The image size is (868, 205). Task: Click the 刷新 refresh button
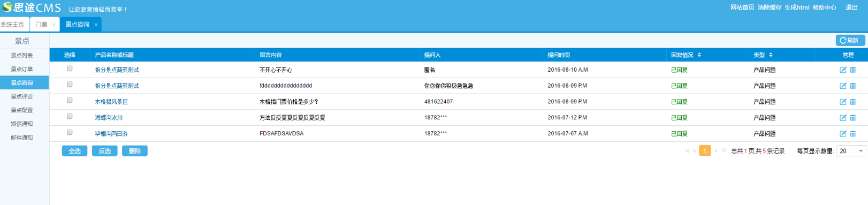tap(850, 40)
